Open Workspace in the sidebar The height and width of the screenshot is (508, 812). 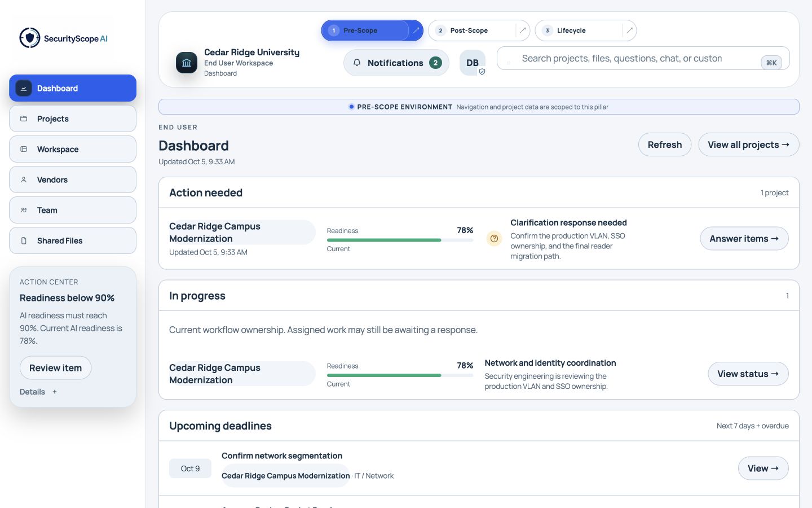point(73,149)
